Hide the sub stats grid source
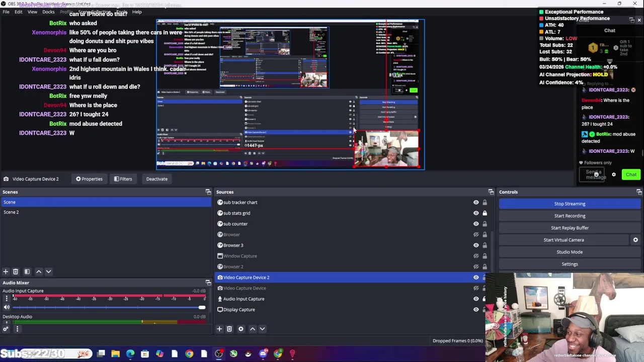 [x=476, y=213]
